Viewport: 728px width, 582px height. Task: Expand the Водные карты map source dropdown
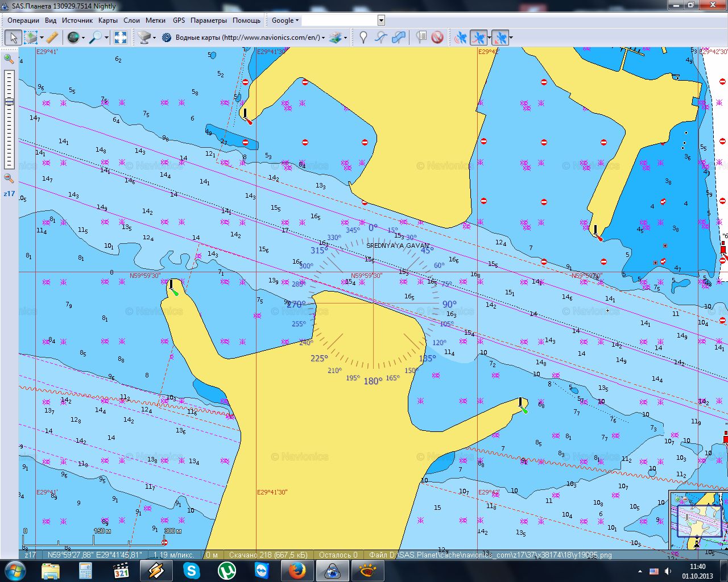click(x=324, y=38)
